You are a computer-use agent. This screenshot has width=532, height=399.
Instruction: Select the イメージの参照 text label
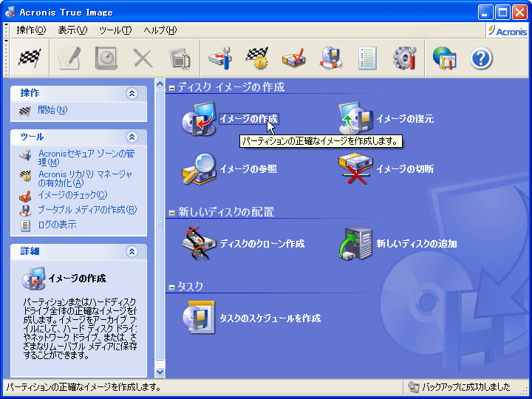coord(248,168)
